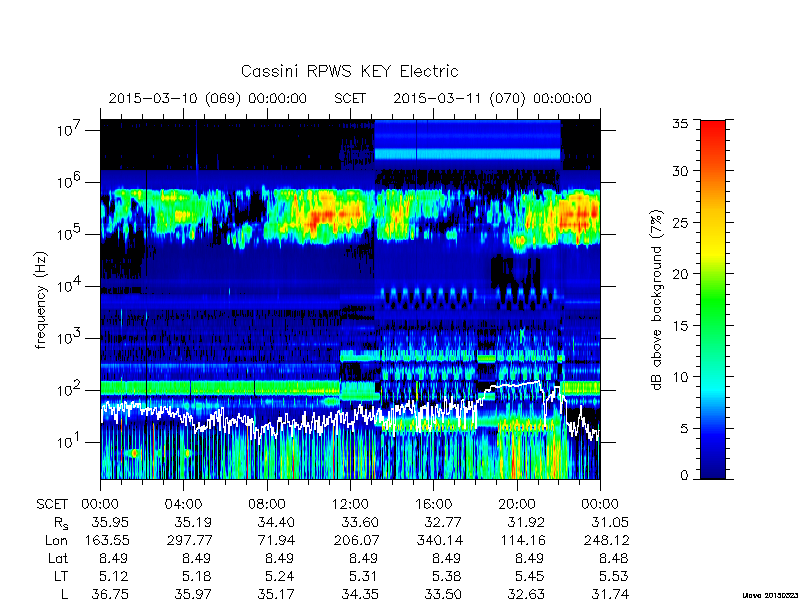Viewport: 800px width, 600px height.
Task: Click the colorbar tick value 25
Action: pyautogui.click(x=681, y=222)
